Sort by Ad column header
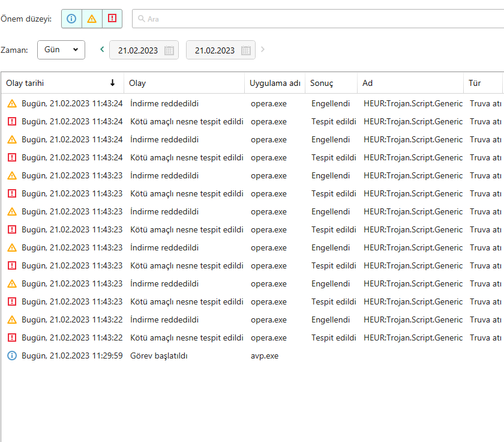This screenshot has height=442, width=504. pyautogui.click(x=410, y=83)
